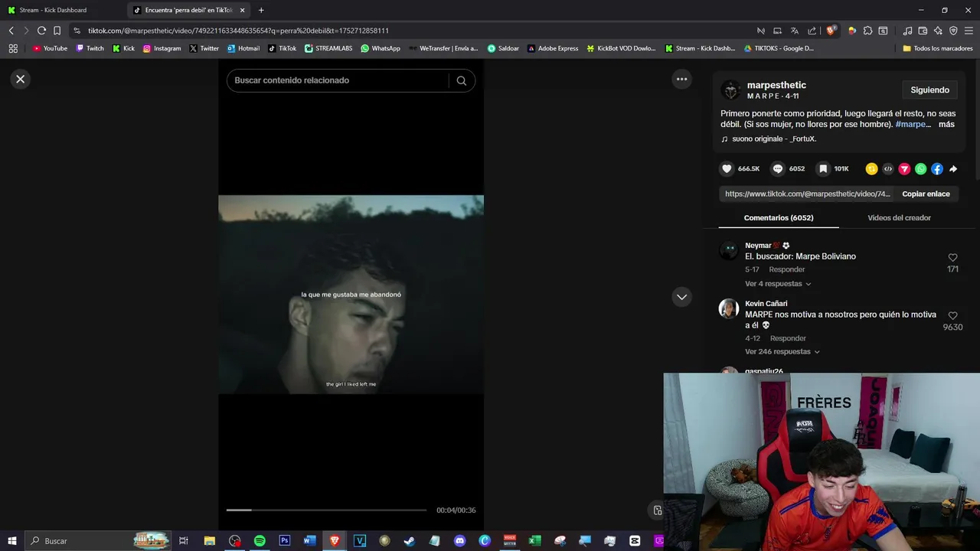Expand Ver 4 respuestas under Neymar
Image resolution: width=980 pixels, height=551 pixels.
tap(778, 284)
